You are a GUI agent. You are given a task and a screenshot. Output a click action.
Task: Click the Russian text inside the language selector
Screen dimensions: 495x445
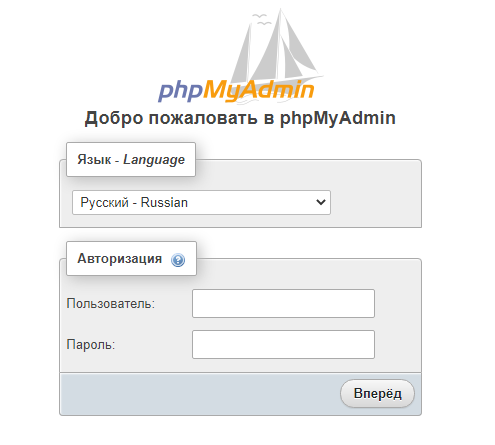(164, 202)
